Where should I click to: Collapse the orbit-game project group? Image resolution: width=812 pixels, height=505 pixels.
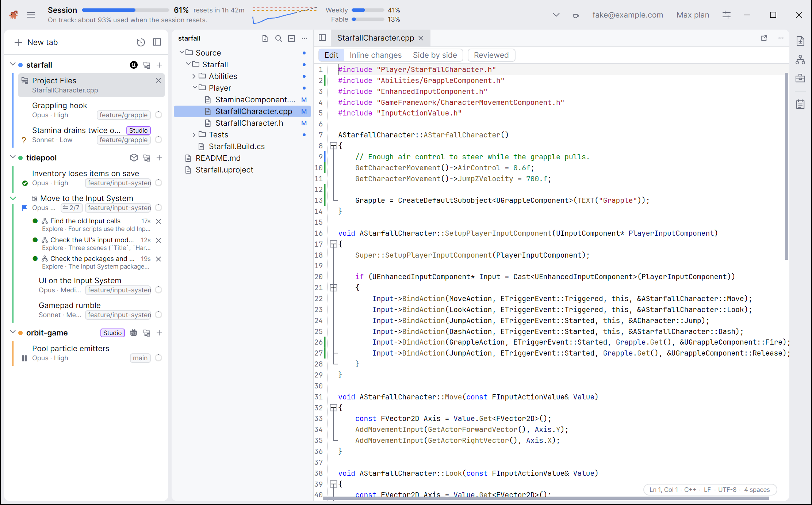pyautogui.click(x=13, y=333)
